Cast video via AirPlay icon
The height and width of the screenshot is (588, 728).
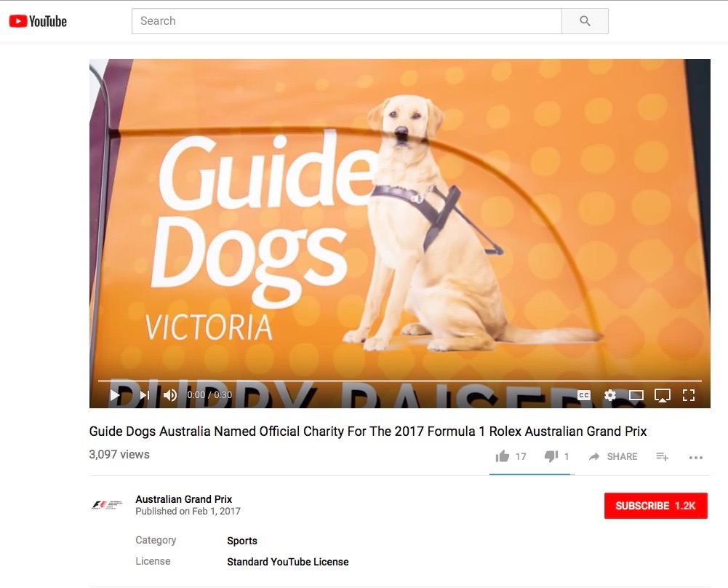click(x=662, y=395)
